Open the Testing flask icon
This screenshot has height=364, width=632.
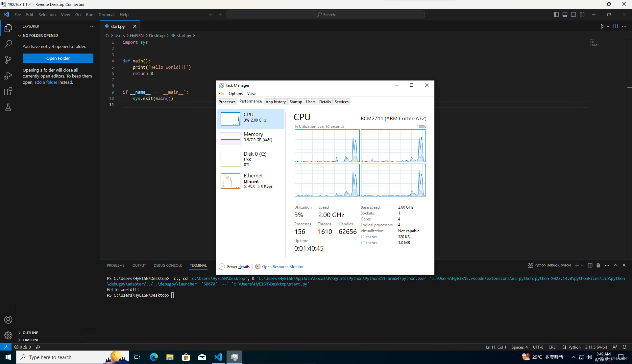click(x=8, y=107)
